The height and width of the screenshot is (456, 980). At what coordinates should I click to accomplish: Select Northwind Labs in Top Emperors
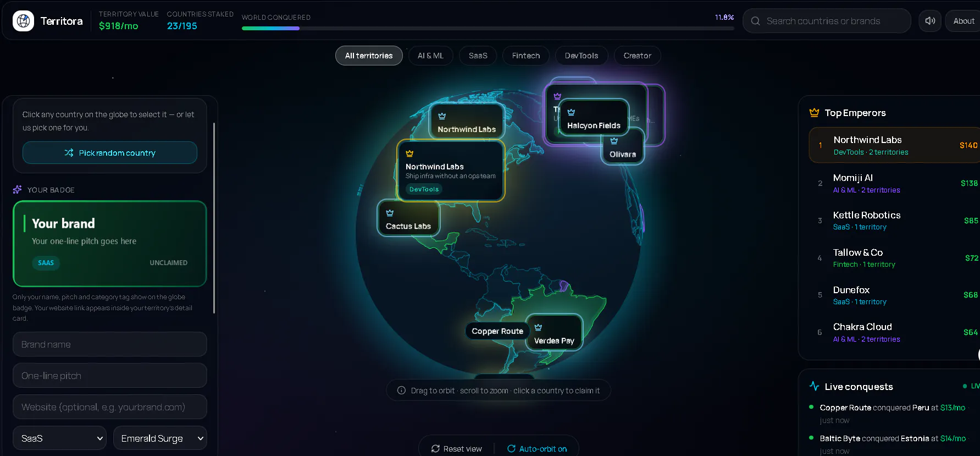(894, 145)
